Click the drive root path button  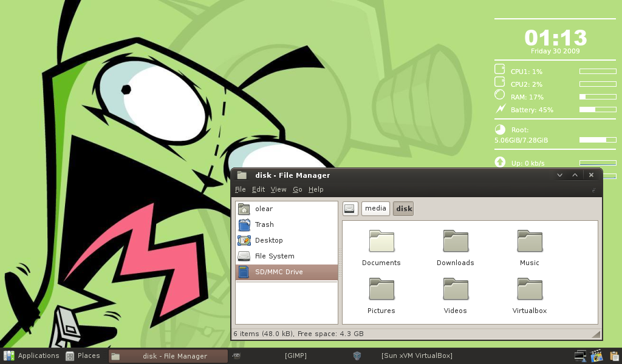coord(350,208)
